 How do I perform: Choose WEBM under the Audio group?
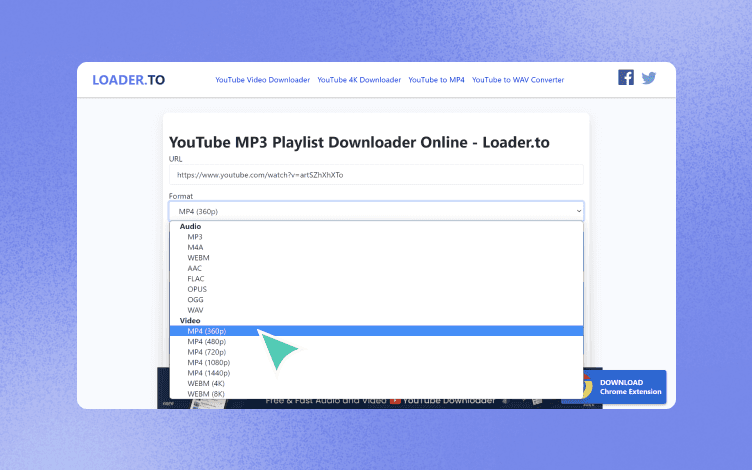[x=376, y=258]
